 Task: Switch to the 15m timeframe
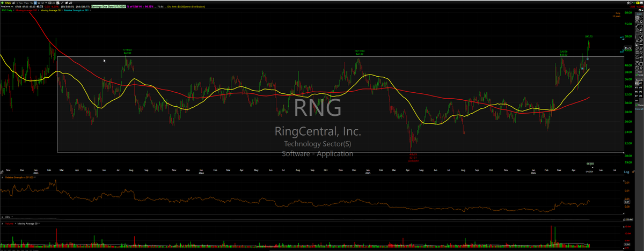tap(27, 3)
